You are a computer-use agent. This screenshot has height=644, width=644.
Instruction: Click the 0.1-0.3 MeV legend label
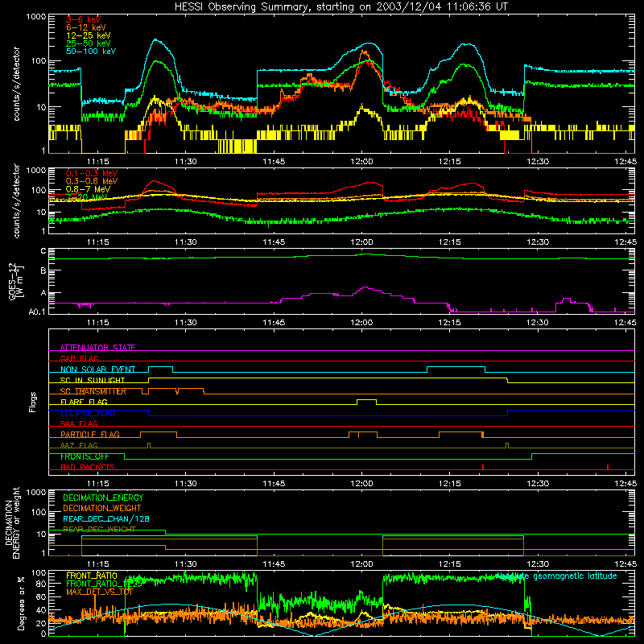[92, 173]
